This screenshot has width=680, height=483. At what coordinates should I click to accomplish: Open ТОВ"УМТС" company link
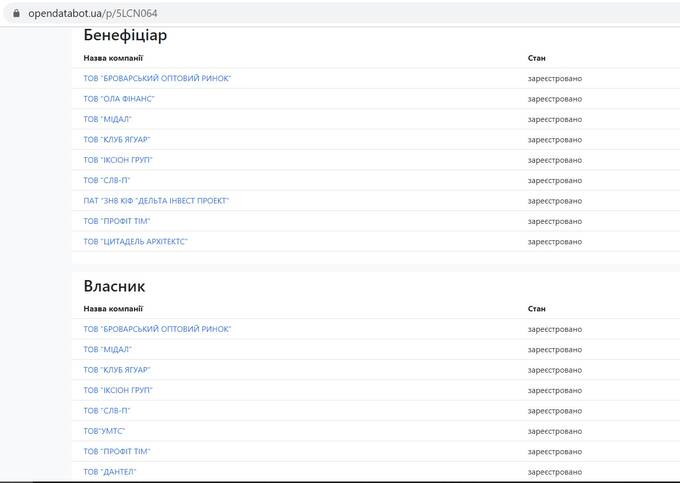[x=104, y=431]
